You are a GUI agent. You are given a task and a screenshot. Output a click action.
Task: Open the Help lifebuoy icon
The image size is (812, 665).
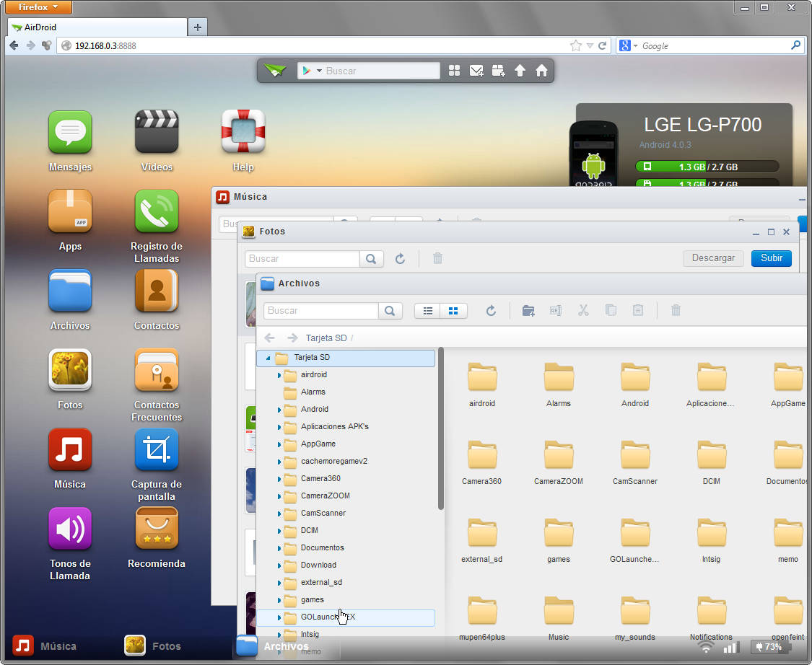tap(243, 132)
